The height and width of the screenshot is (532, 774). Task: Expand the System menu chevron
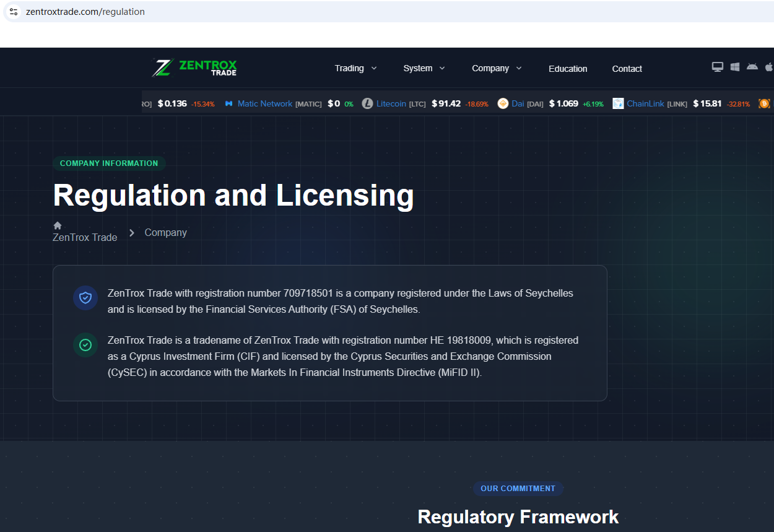[x=442, y=68]
